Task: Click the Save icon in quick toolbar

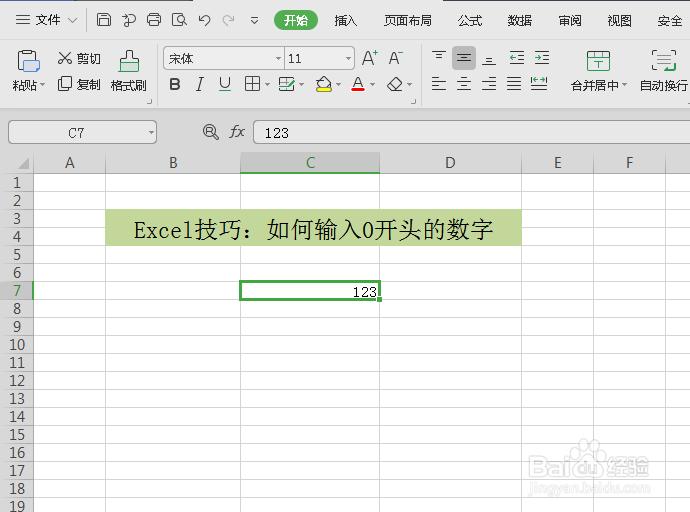Action: [x=104, y=20]
